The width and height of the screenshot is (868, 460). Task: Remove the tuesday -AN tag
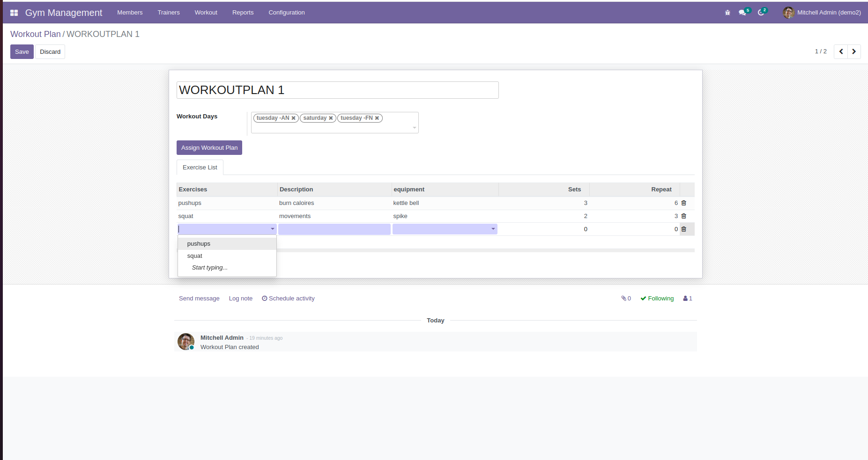tap(294, 118)
